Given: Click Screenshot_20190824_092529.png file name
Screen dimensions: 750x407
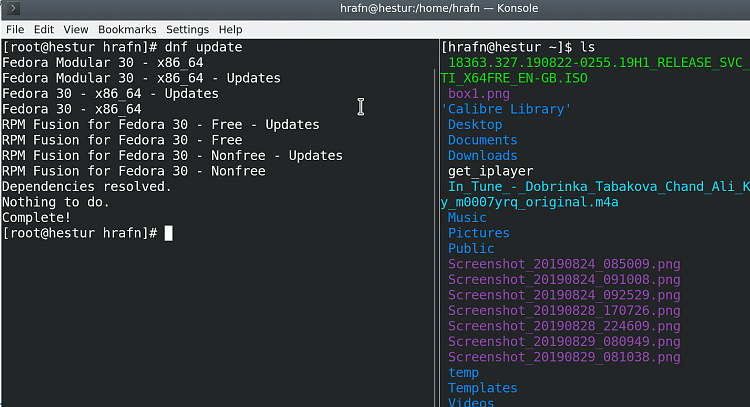Looking at the screenshot, I should click(x=564, y=295).
